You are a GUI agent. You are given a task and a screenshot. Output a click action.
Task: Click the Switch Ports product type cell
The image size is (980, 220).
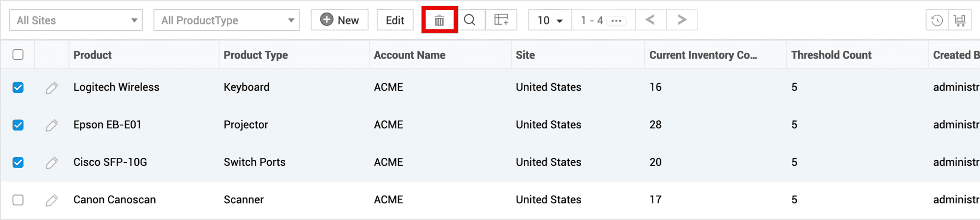pyautogui.click(x=255, y=162)
